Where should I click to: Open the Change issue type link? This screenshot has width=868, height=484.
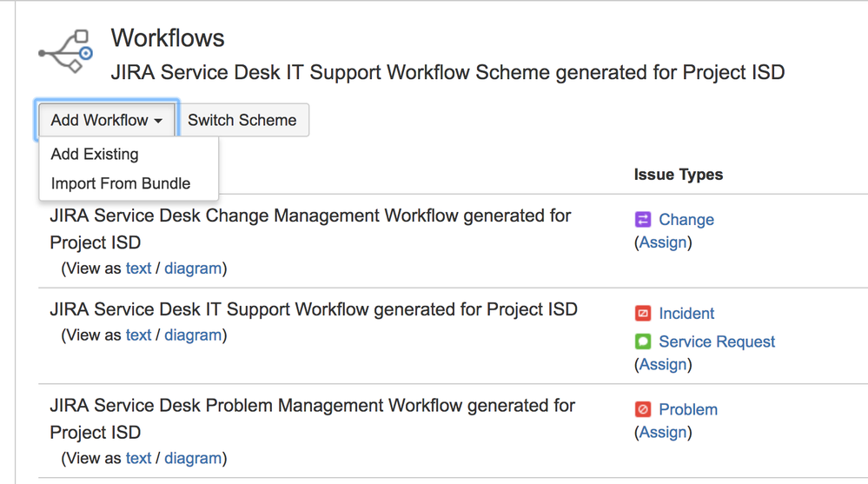pyautogui.click(x=686, y=220)
